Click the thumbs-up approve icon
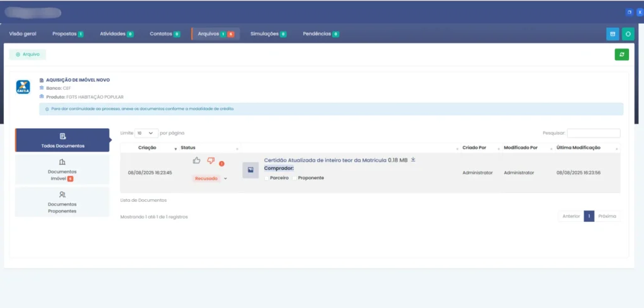 pyautogui.click(x=197, y=161)
